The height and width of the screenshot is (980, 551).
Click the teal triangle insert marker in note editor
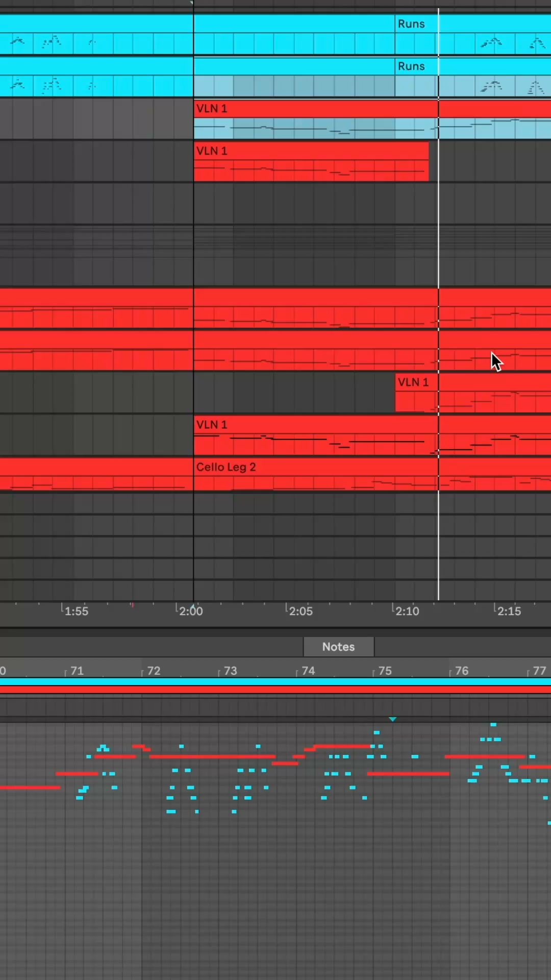pyautogui.click(x=392, y=719)
